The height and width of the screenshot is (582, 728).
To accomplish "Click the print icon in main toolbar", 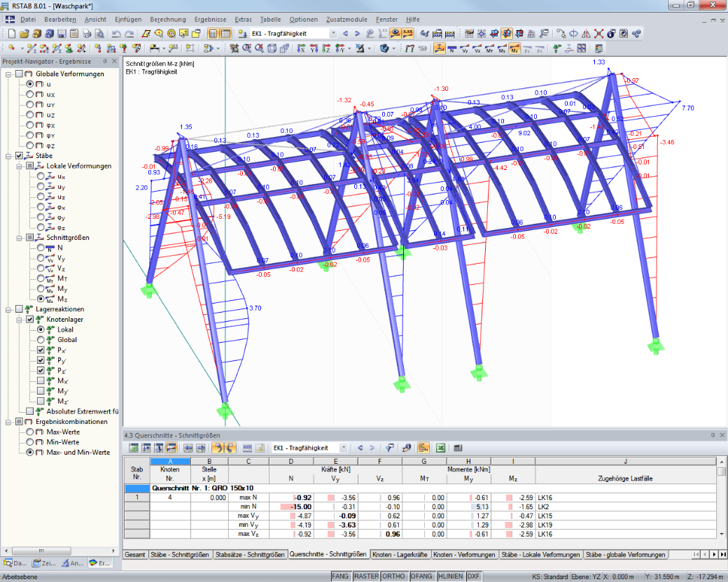I will click(87, 34).
